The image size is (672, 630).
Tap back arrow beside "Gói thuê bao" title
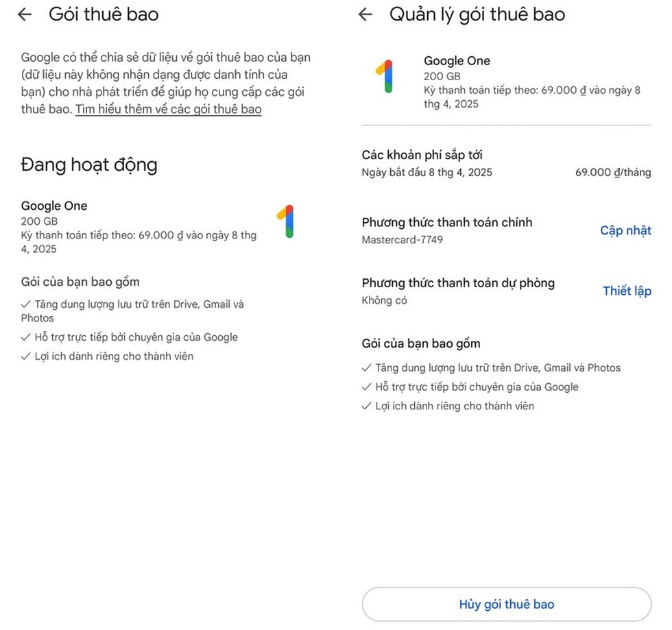[x=25, y=14]
